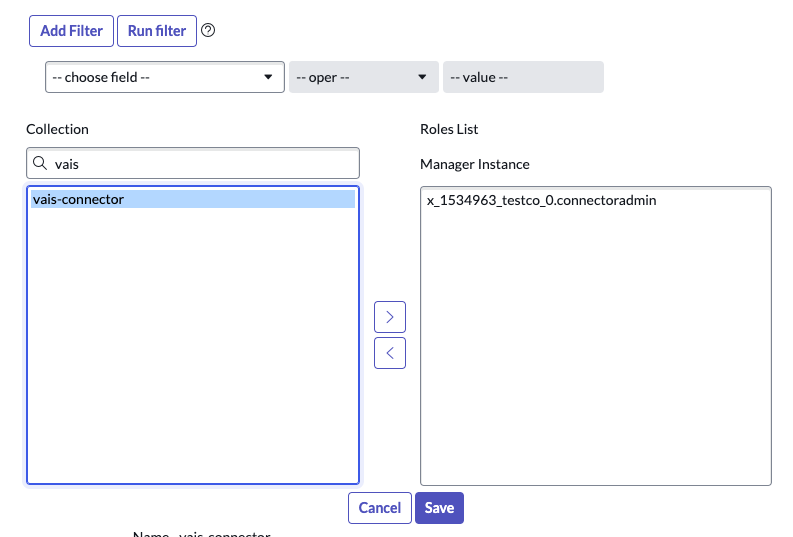Expand the oper operator dropdown
Screen dimensions: 793x537
coord(363,77)
